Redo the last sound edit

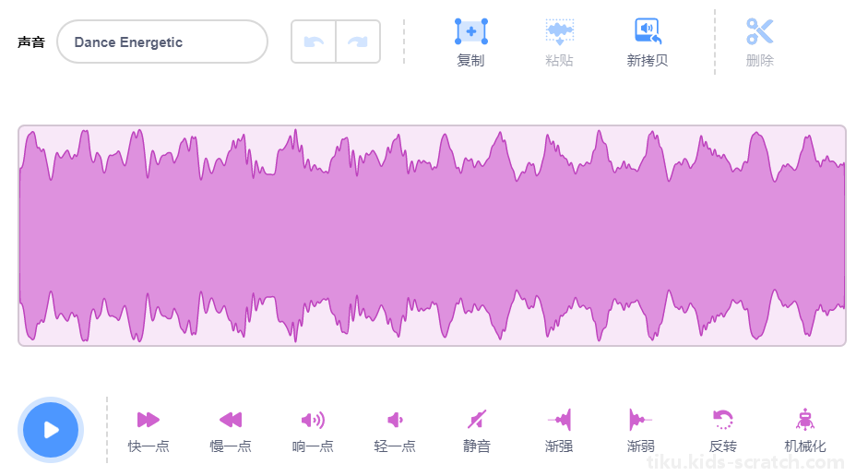358,42
